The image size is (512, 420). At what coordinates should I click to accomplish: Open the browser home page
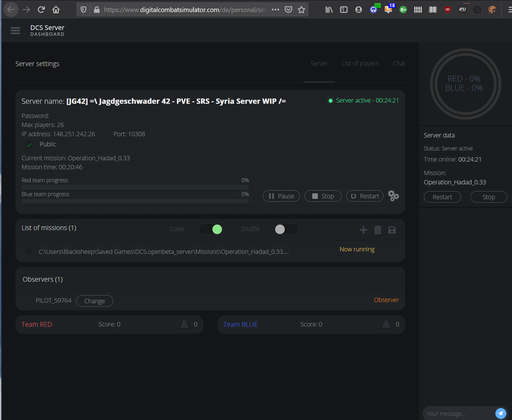pos(56,10)
